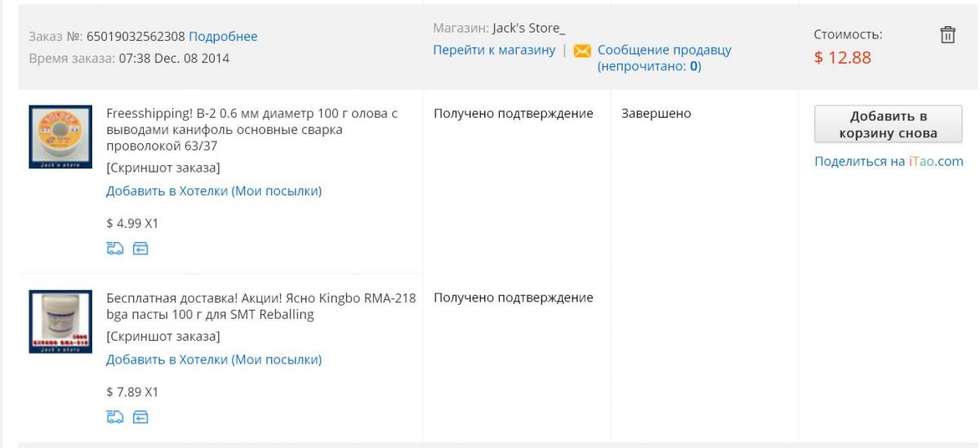Click the trash icon to delete order
This screenshot has width=980, height=448.
947,34
